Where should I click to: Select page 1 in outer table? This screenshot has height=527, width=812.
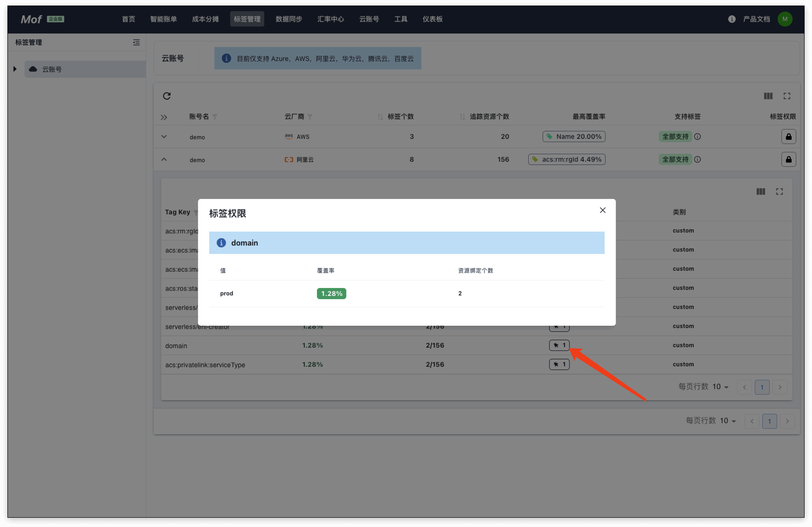[769, 421]
